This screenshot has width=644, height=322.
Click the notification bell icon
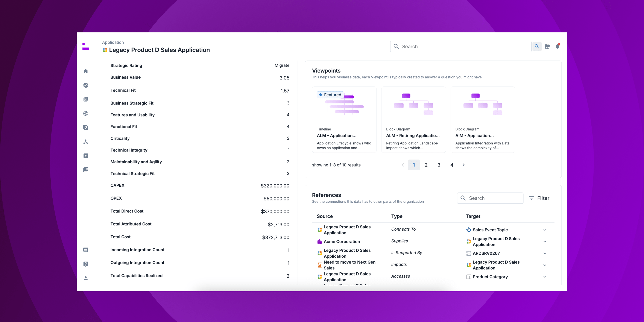click(x=557, y=46)
